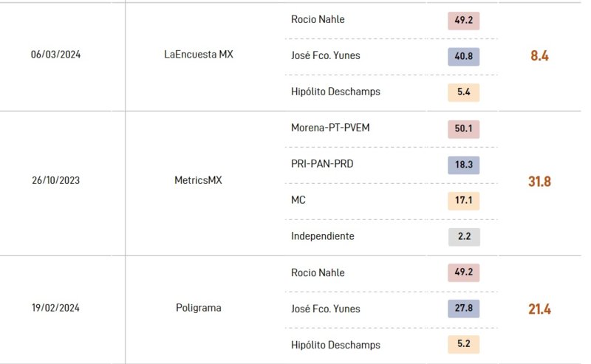The image size is (591, 364).
Task: Click the 8.4 lead difference value
Action: [539, 56]
